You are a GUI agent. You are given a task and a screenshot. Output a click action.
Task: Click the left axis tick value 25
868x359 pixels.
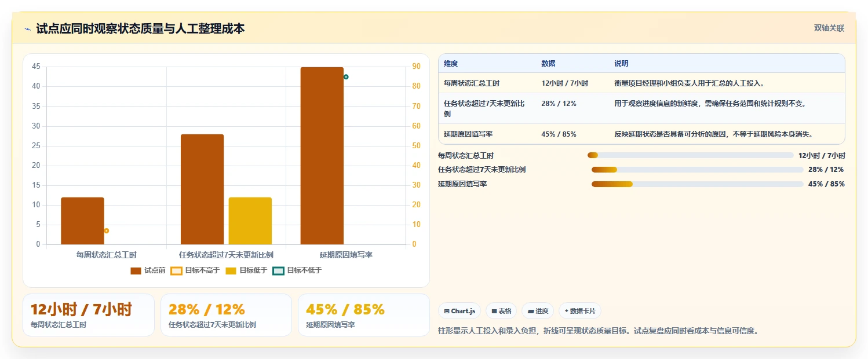tap(36, 145)
